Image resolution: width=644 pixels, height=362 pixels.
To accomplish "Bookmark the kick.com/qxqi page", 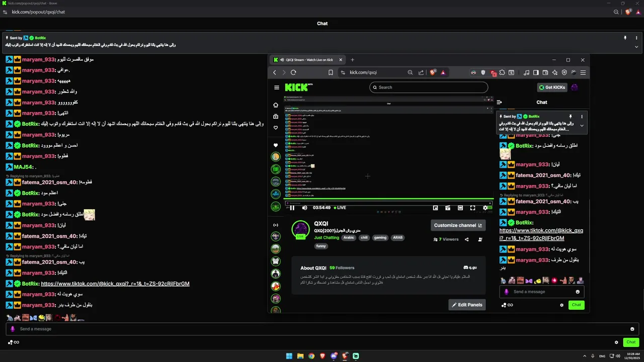I will (x=331, y=72).
